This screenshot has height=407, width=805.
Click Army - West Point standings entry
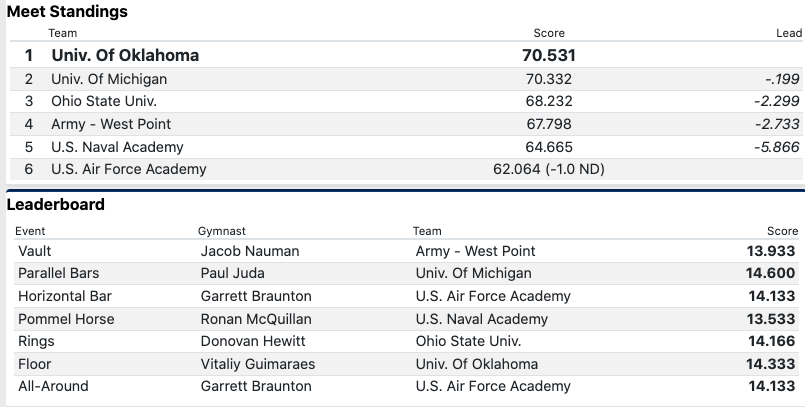click(x=111, y=124)
